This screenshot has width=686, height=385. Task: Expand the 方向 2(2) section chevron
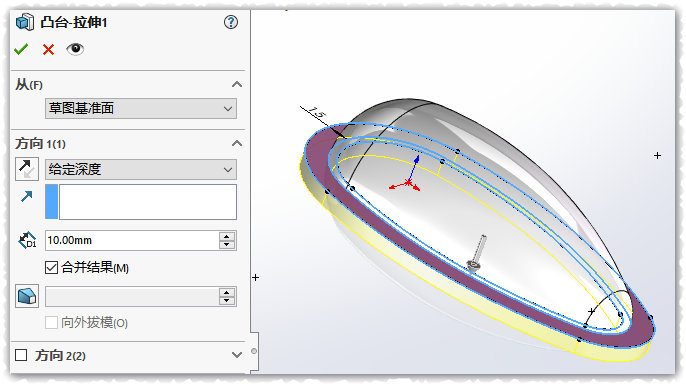tap(237, 355)
